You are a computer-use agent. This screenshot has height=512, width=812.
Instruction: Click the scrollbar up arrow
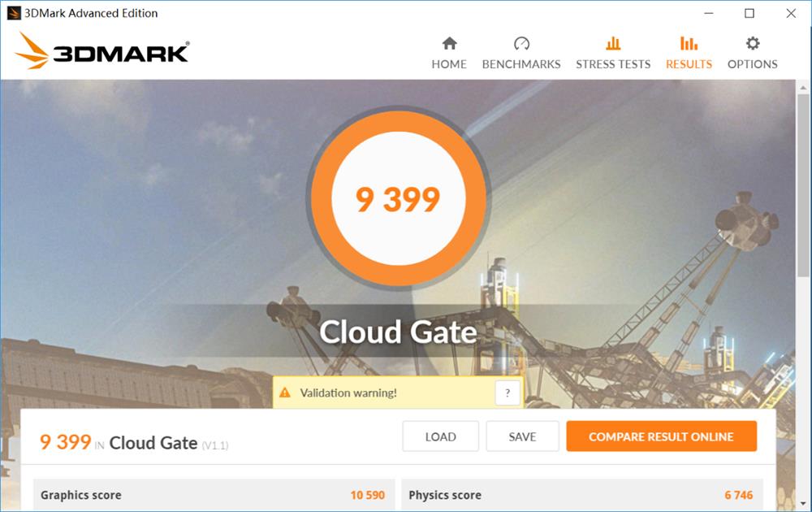[x=803, y=88]
